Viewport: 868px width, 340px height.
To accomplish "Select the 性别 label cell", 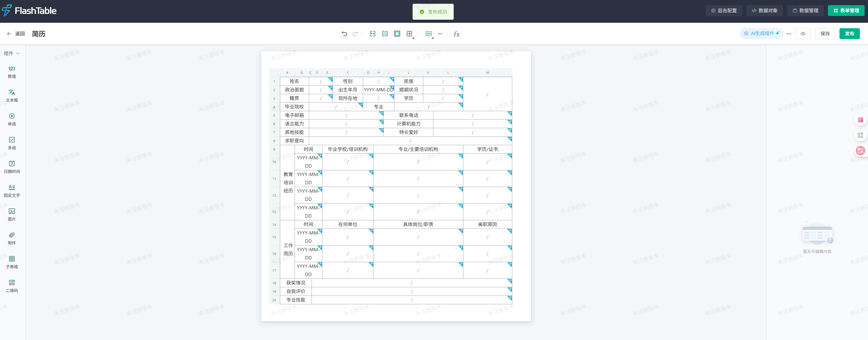I will tap(348, 81).
